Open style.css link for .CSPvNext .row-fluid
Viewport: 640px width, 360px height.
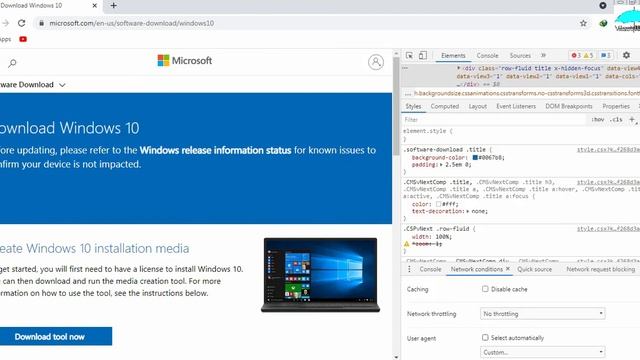click(608, 229)
